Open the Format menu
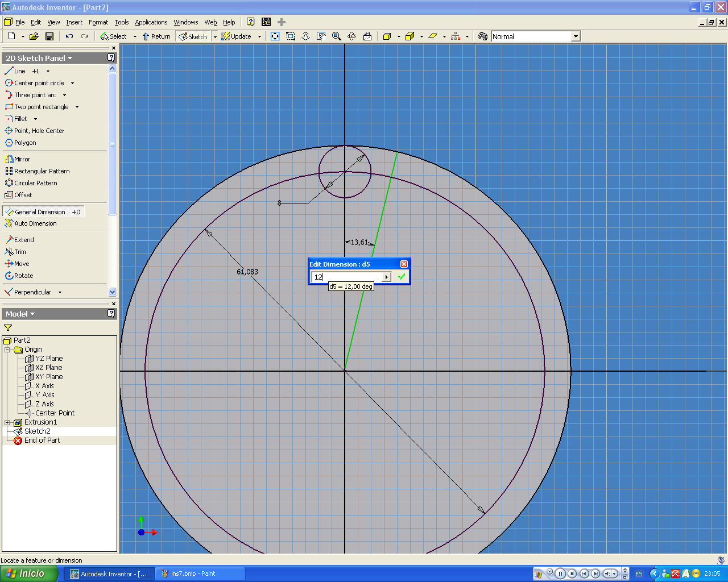728x582 pixels. pos(98,22)
